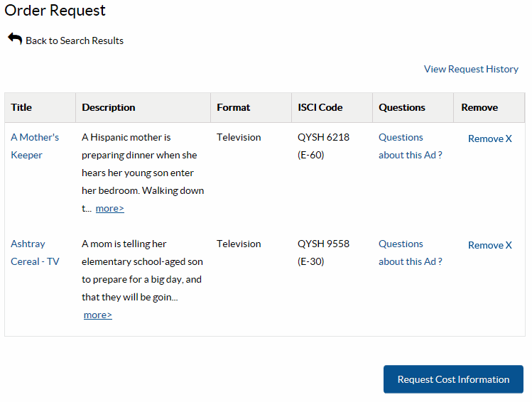Click the Order Request page heading
This screenshot has height=402, width=532.
55,11
